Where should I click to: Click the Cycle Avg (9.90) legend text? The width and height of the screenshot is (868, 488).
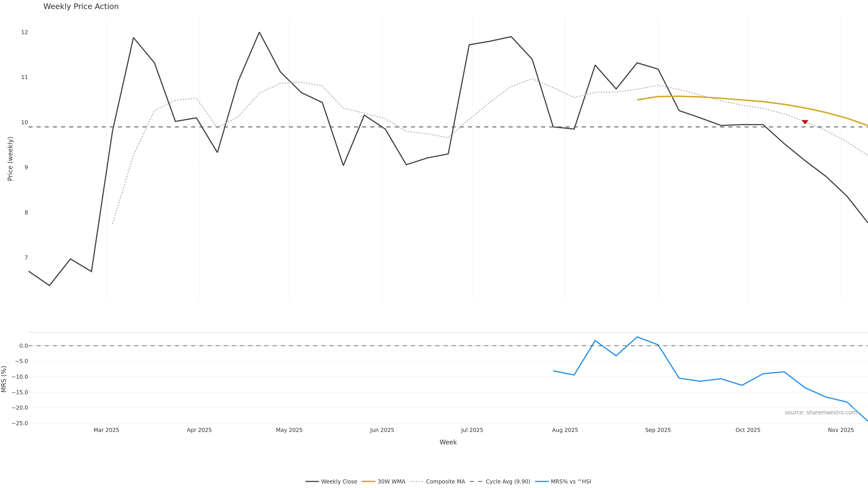(508, 482)
